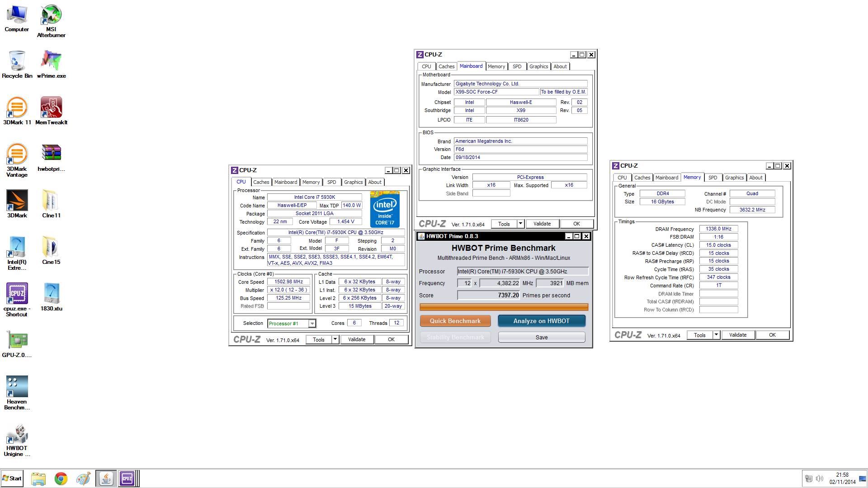Viewport: 868px width, 488px height.
Task: Click the Core Voltage value 1.454 V
Action: tap(346, 221)
